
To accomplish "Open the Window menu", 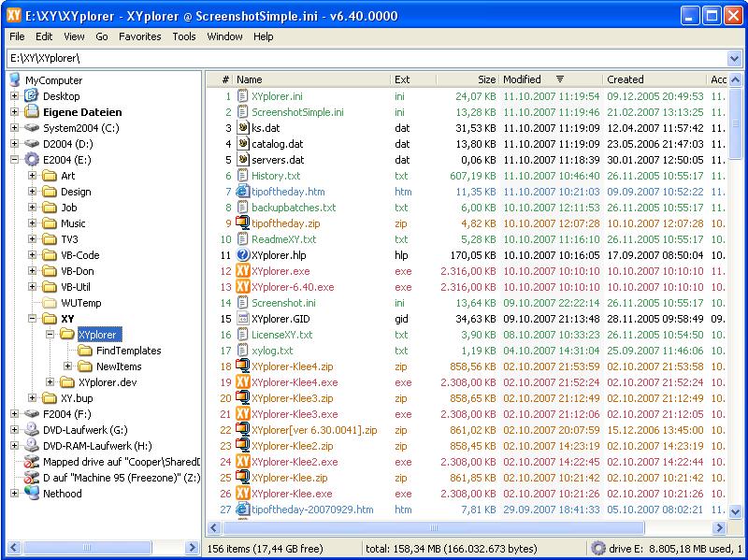I will coord(224,36).
